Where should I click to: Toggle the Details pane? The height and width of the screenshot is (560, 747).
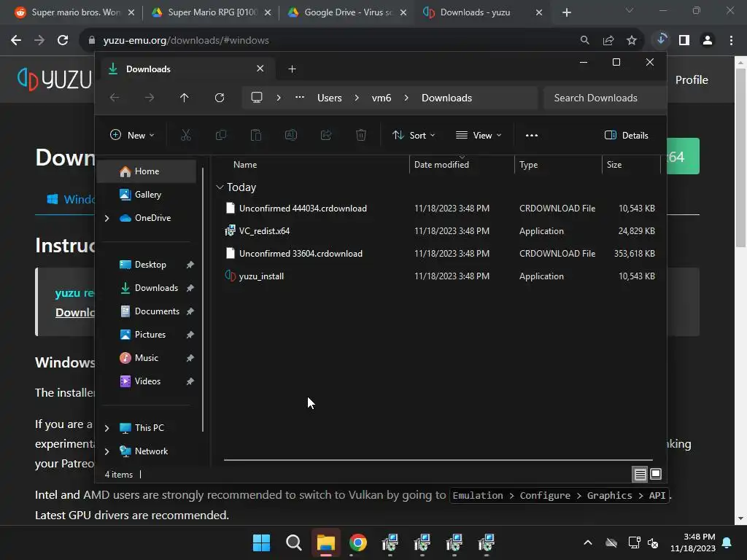626,135
